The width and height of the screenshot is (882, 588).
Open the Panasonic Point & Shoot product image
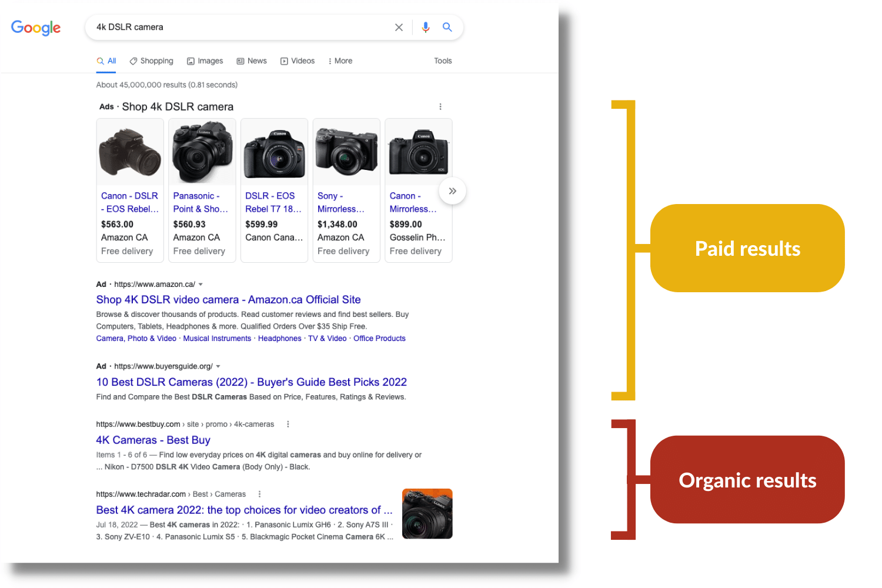click(x=202, y=152)
